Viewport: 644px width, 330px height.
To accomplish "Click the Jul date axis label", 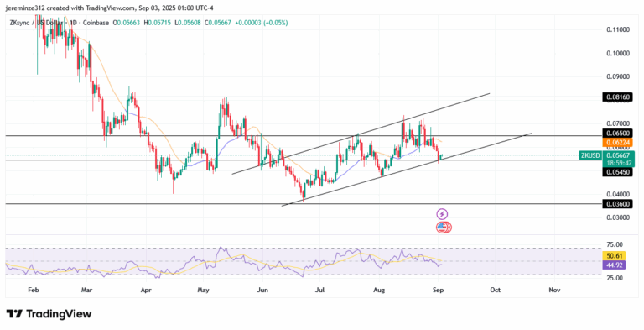I will point(319,290).
